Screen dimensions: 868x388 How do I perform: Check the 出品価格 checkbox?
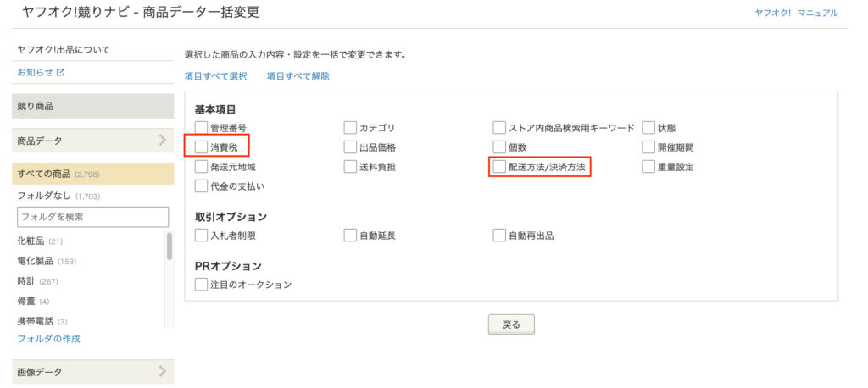click(x=350, y=147)
